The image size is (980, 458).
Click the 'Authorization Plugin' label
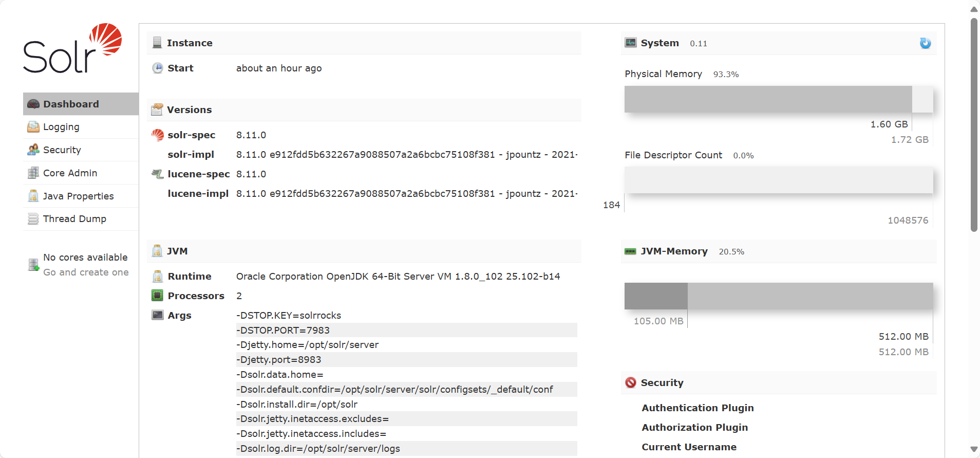(694, 427)
